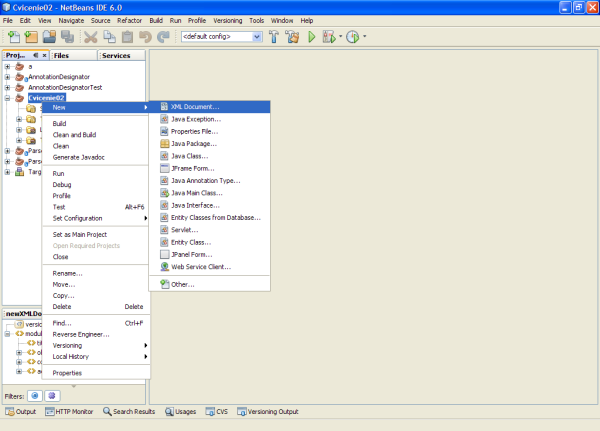The width and height of the screenshot is (600, 431).
Task: Choose Java Package from New submenu
Action: (x=209, y=144)
